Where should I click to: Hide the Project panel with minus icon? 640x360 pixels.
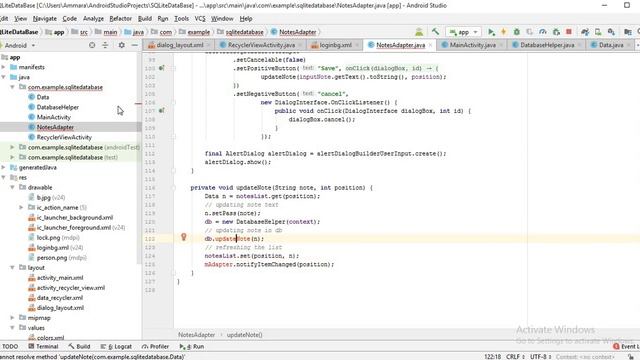click(x=134, y=45)
